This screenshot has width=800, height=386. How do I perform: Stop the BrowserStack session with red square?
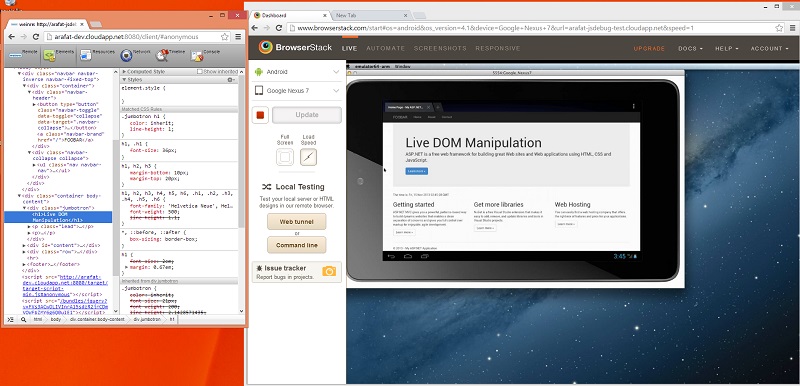tap(260, 115)
